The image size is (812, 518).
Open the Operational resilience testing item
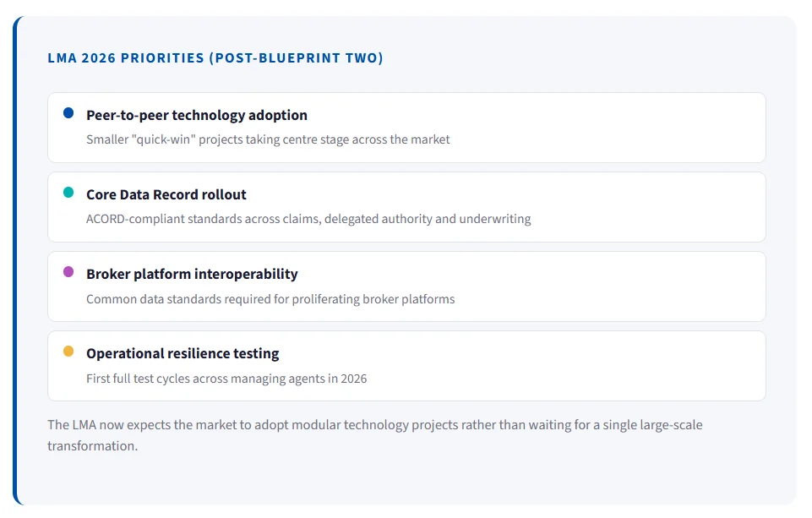[183, 353]
